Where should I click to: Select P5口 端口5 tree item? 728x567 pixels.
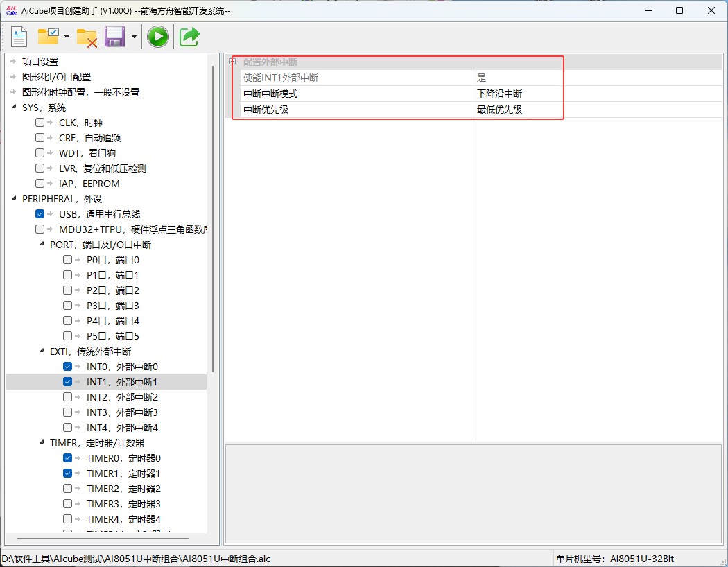point(113,336)
